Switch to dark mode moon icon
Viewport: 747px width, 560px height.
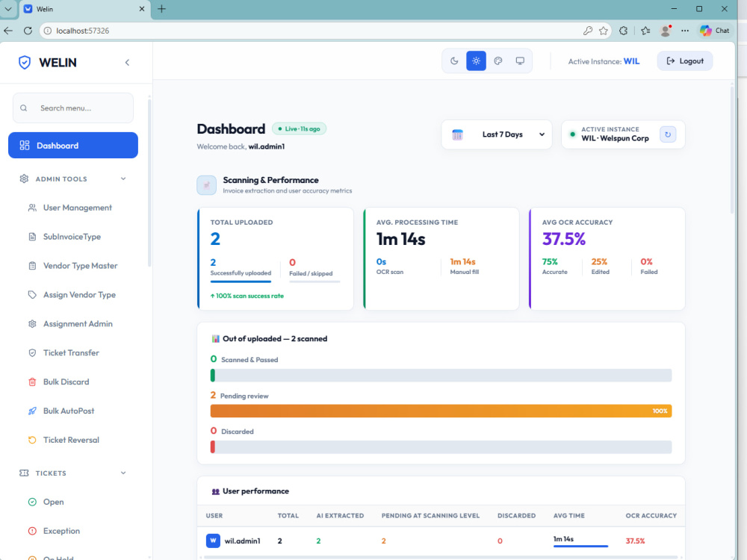(454, 61)
